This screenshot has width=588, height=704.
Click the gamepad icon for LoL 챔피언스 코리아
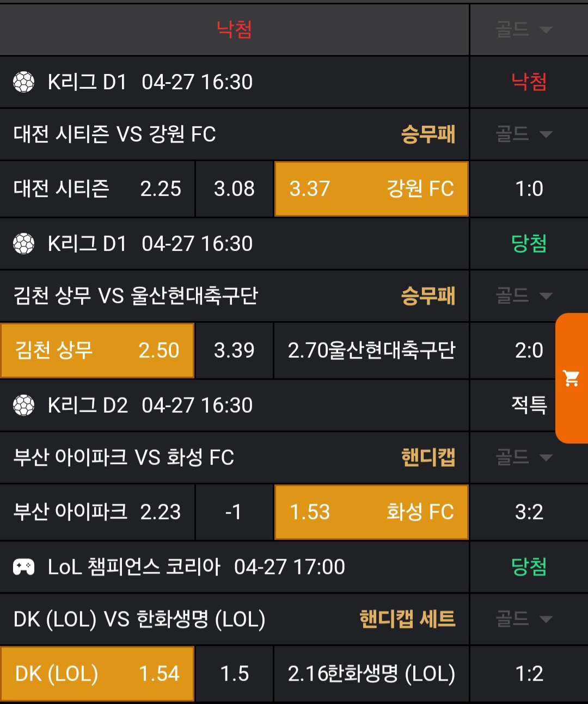pyautogui.click(x=24, y=567)
